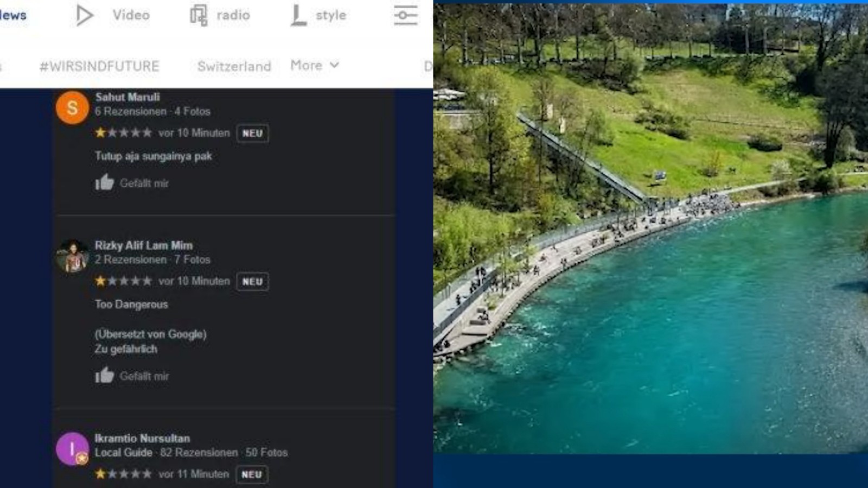
Task: Open the Video section
Action: [131, 15]
